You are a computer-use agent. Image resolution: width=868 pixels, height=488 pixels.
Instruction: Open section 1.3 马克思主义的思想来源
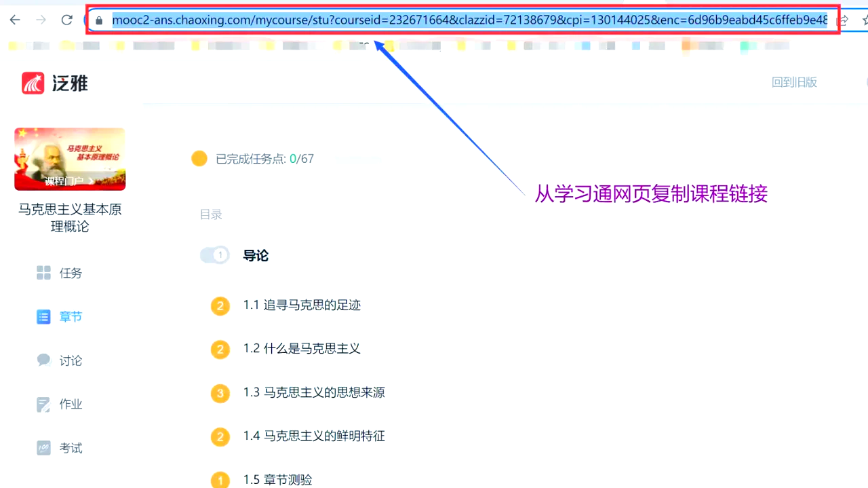[314, 392]
